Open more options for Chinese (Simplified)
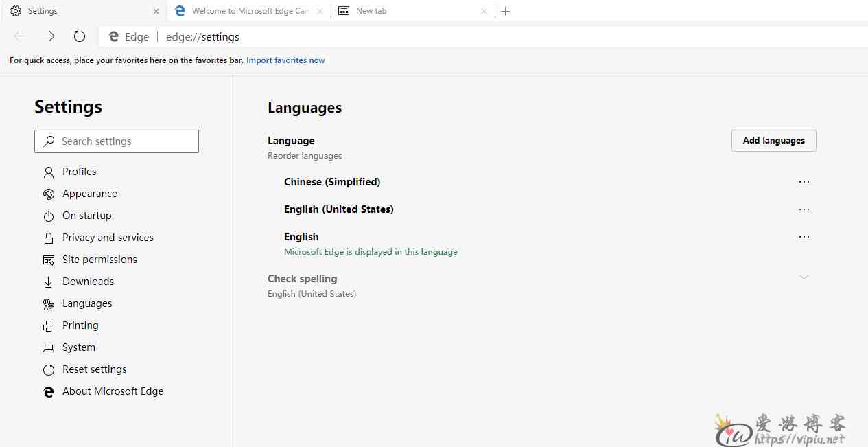This screenshot has width=868, height=447. 804,182
